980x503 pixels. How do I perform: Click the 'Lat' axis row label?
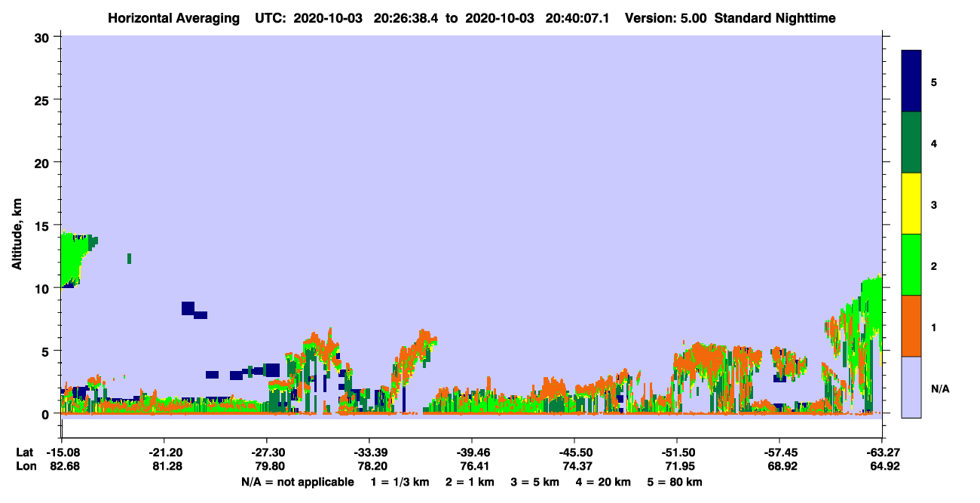coord(25,452)
